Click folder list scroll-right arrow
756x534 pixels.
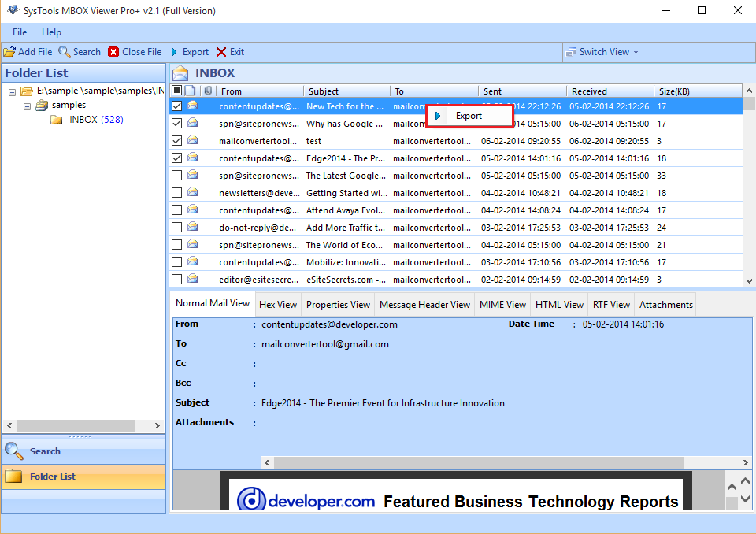point(157,425)
